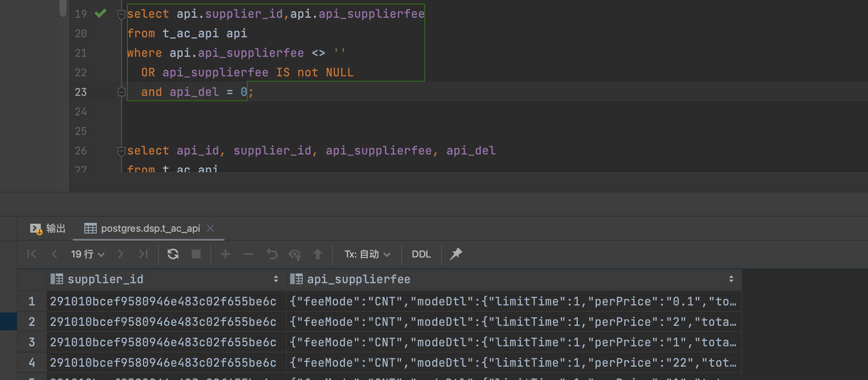Image resolution: width=868 pixels, height=380 pixels.
Task: Click api_supplierfee cell with perPrice 22
Action: click(x=514, y=363)
